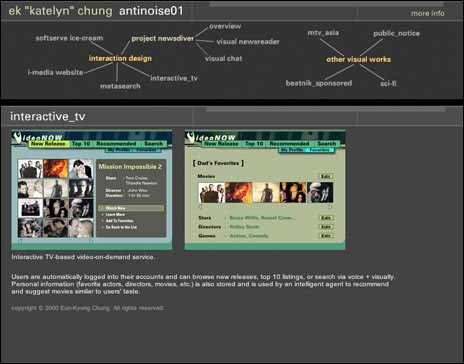Click the 'ek "katelyn" chung' header name

tap(60, 11)
